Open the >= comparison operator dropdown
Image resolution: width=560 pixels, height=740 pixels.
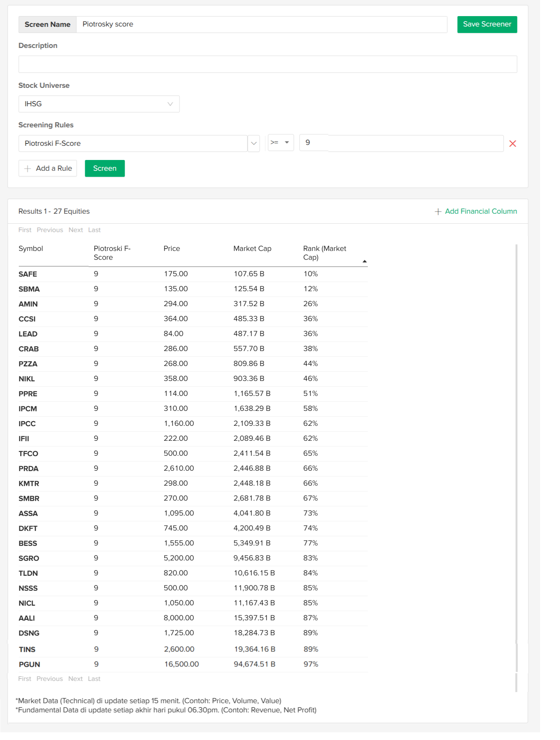pyautogui.click(x=280, y=143)
